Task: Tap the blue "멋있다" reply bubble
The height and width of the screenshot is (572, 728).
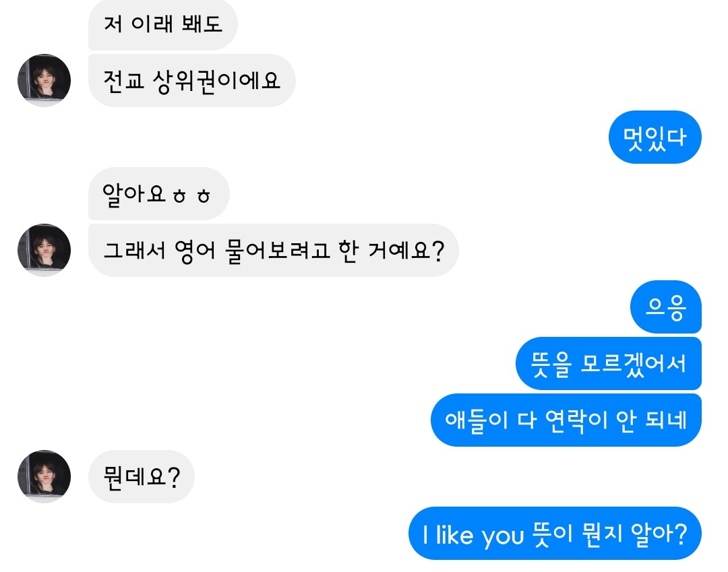Action: [655, 137]
